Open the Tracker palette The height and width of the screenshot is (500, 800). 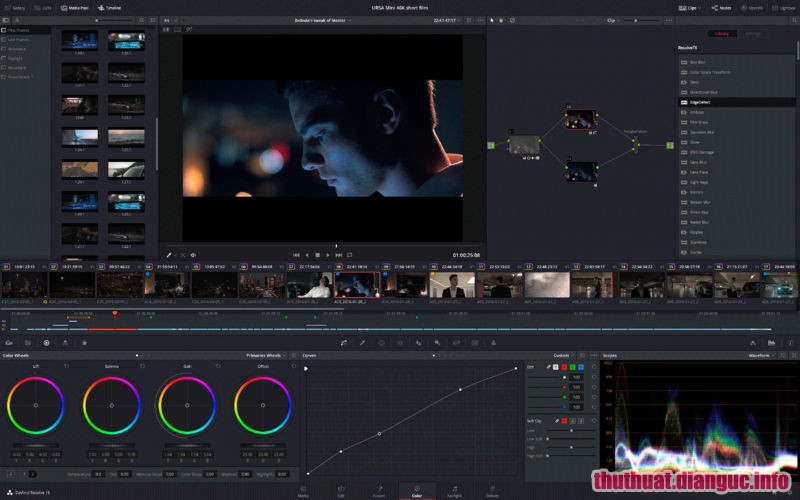click(x=400, y=343)
